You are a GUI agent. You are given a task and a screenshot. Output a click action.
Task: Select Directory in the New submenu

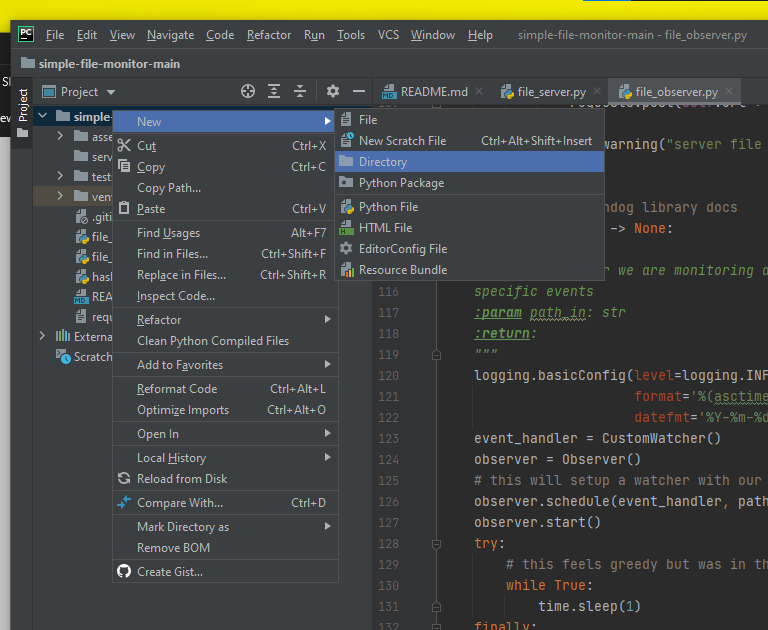(x=469, y=162)
